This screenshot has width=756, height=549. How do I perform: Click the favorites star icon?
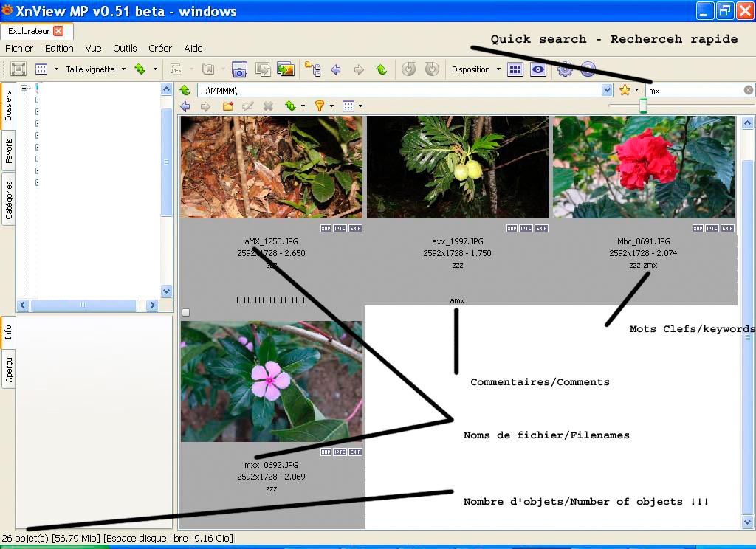click(x=625, y=90)
